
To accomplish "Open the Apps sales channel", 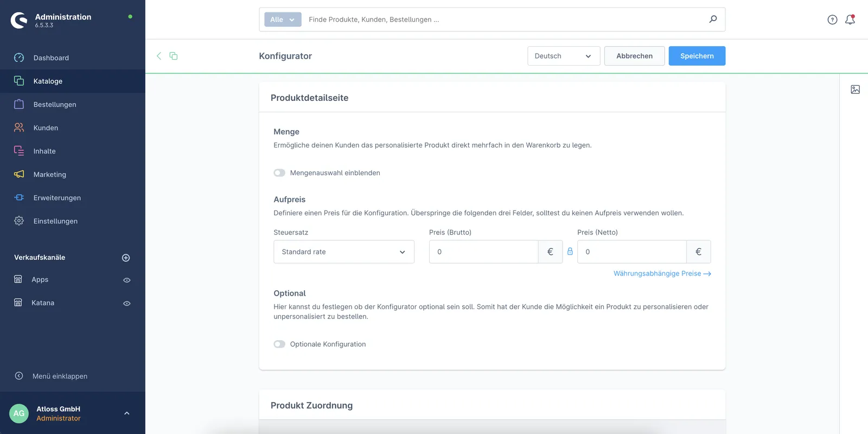I will point(40,279).
